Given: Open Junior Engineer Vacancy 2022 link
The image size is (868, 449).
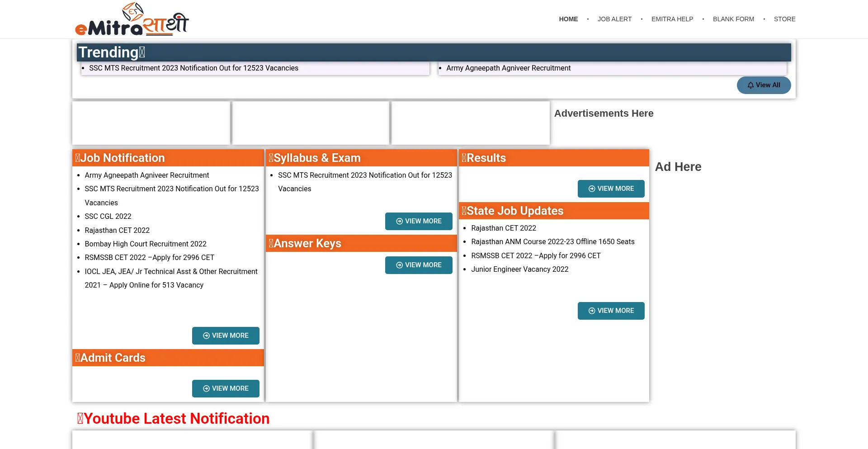Looking at the screenshot, I should pyautogui.click(x=519, y=269).
